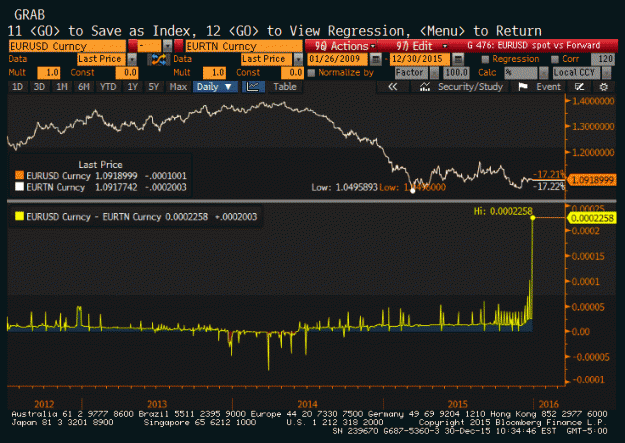The image size is (625, 443).
Task: Click the Security/Study chart icon
Action: (x=425, y=87)
